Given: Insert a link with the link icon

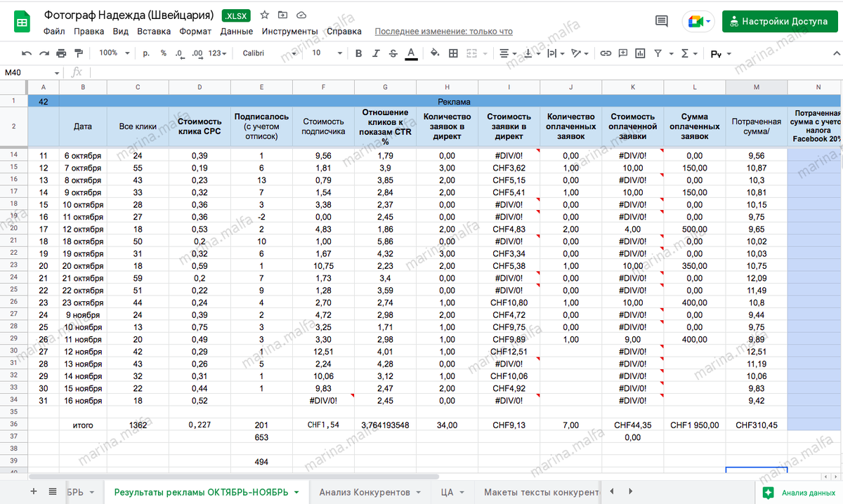Looking at the screenshot, I should tap(605, 53).
